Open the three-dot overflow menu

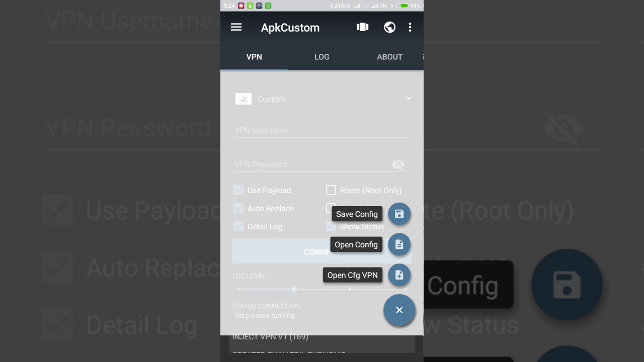[410, 27]
